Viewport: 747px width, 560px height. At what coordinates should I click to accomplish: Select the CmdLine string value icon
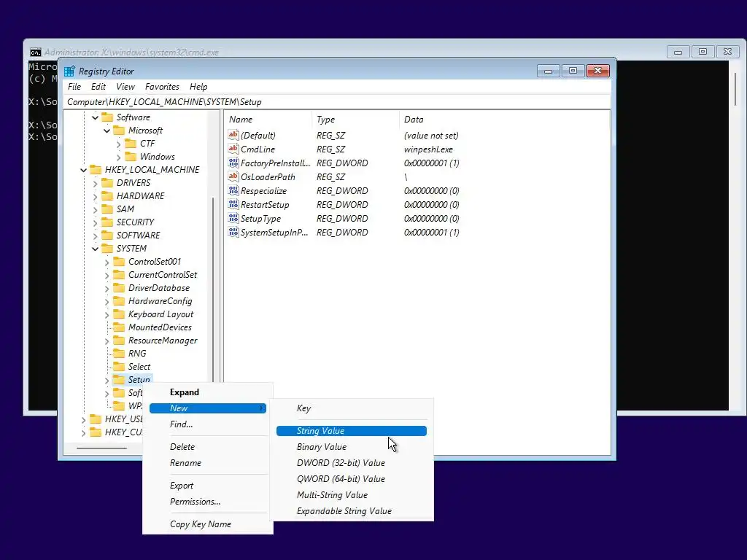233,149
